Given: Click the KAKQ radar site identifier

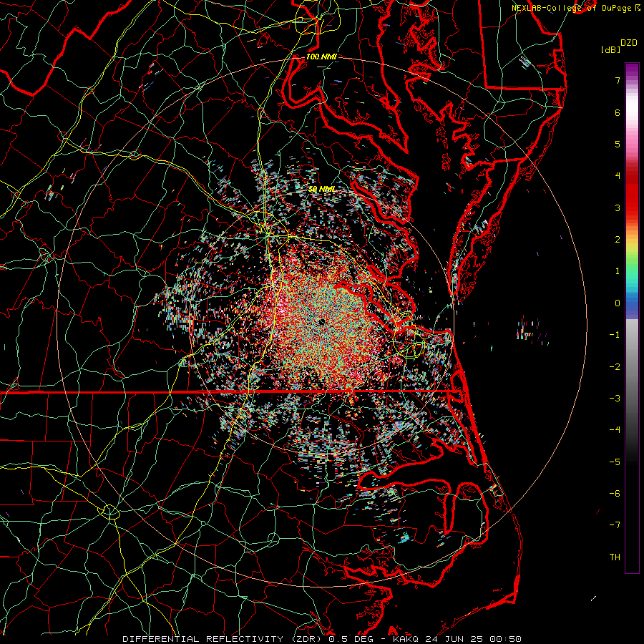Looking at the screenshot, I should 406,639.
